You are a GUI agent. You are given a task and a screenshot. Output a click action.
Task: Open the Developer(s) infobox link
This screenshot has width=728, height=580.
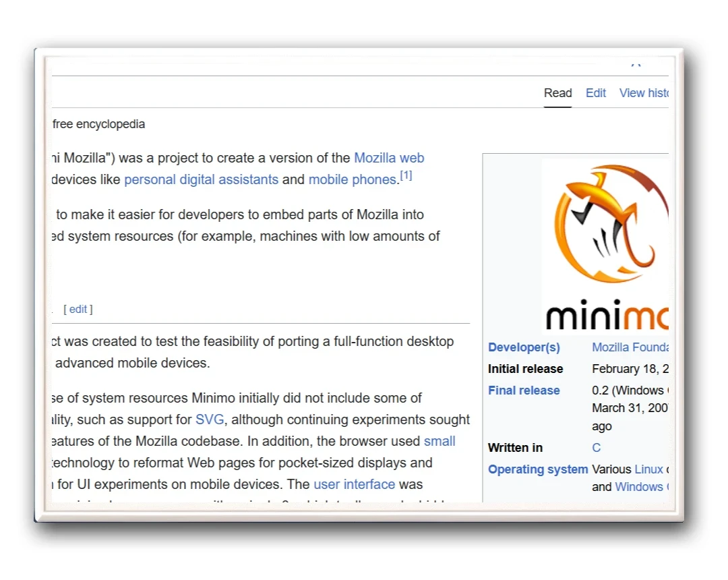[524, 347]
